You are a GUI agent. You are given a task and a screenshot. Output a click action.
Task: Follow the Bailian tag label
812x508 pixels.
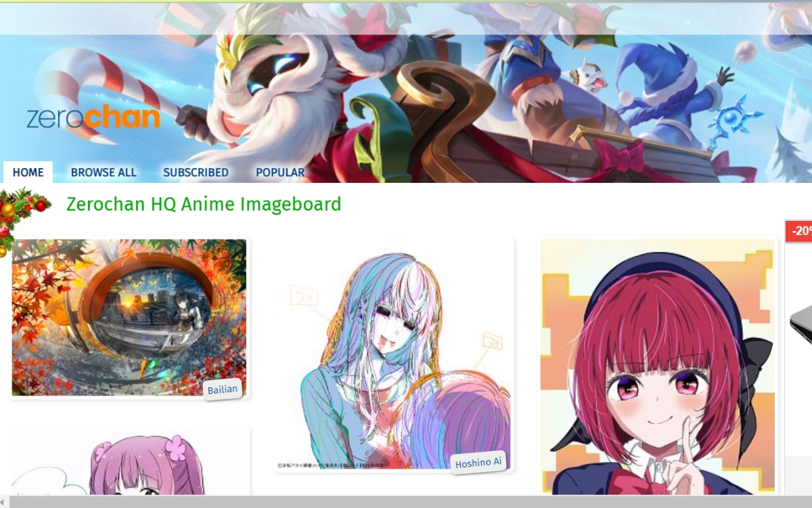point(223,389)
